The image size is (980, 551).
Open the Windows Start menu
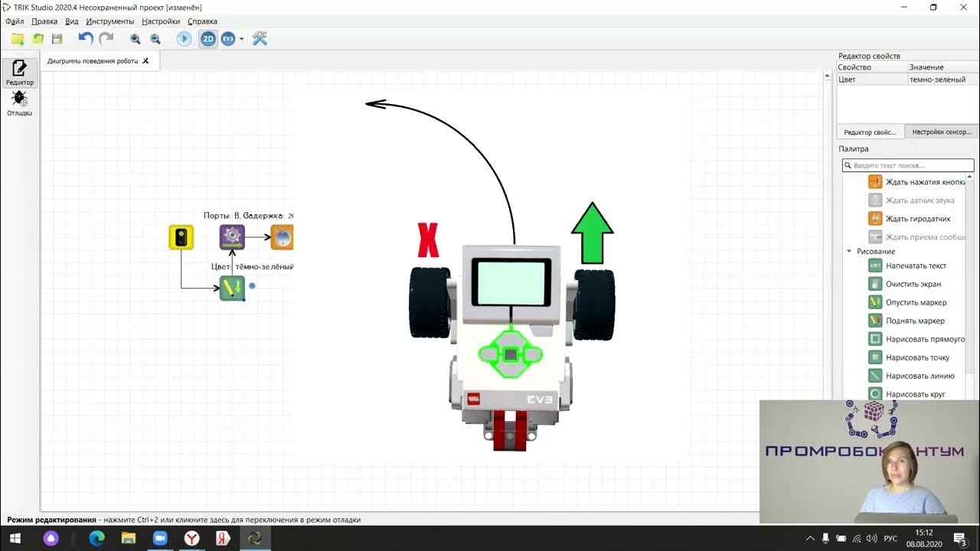pos(15,539)
